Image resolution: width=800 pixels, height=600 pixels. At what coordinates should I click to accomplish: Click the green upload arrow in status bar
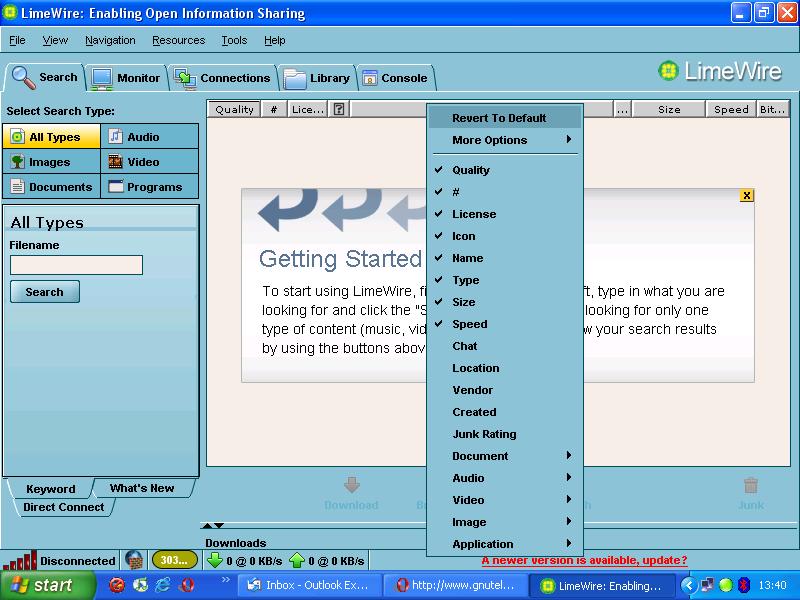tap(296, 560)
